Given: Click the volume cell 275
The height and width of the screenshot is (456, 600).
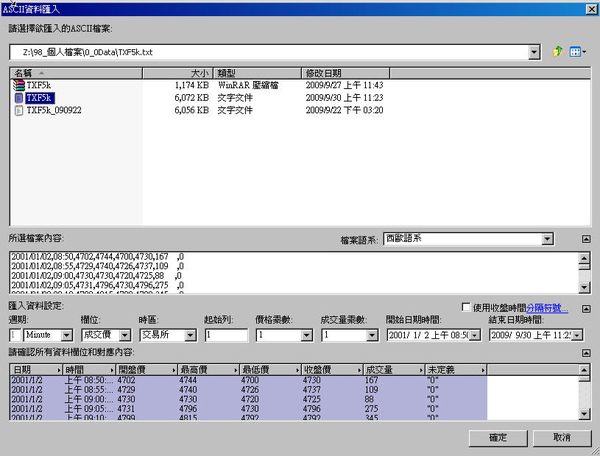Looking at the screenshot, I should [x=372, y=409].
